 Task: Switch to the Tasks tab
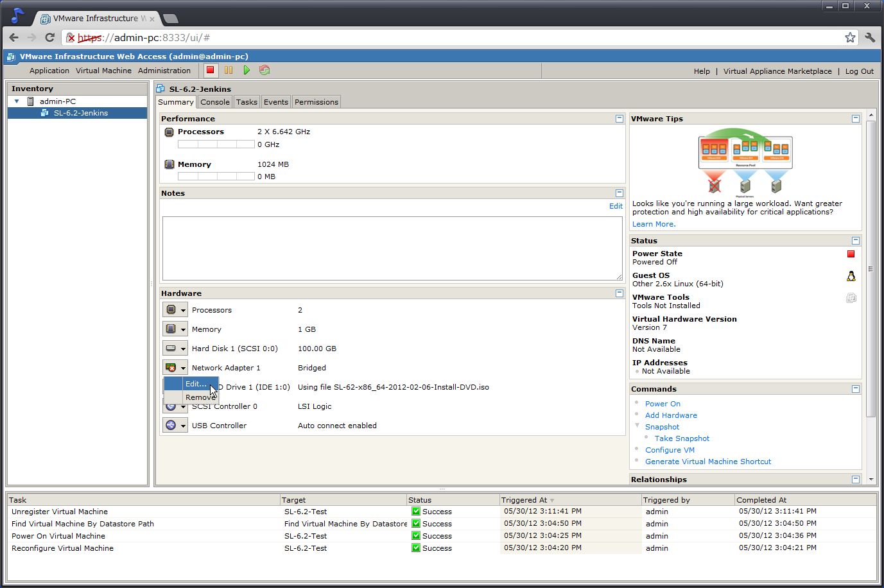(247, 102)
